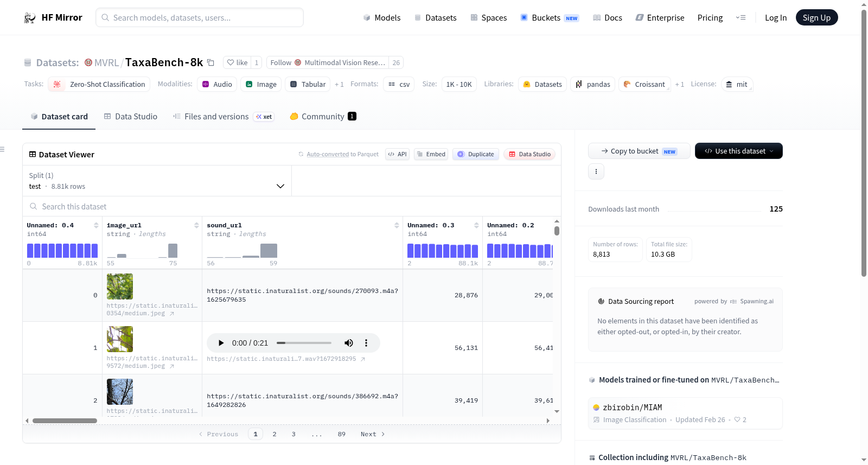Open Data Studio button in viewer header
This screenshot has width=868, height=465.
coord(529,154)
